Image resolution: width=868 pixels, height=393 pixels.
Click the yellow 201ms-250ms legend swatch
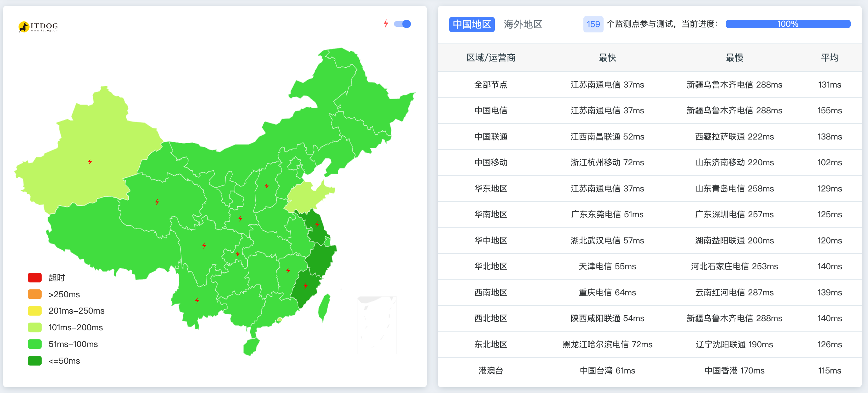(34, 310)
